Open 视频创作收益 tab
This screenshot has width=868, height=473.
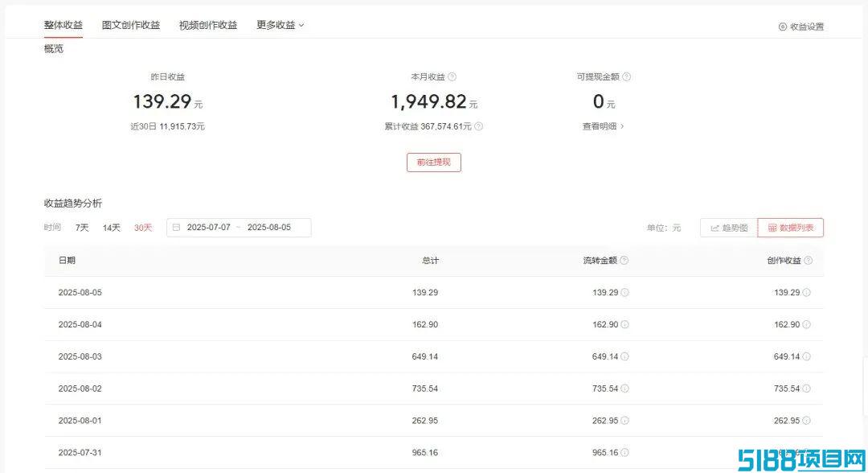(208, 25)
